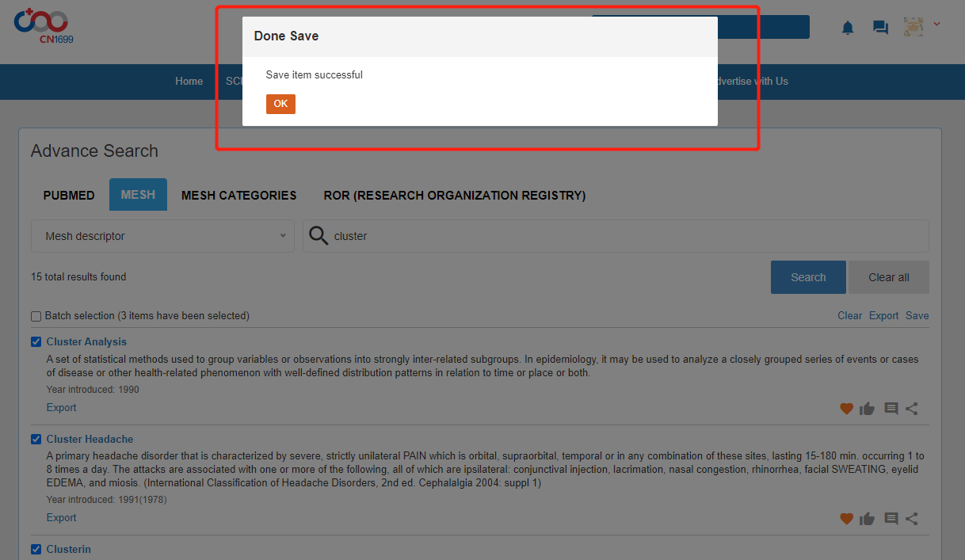Open the chat messages icon
965x560 pixels.
(x=880, y=28)
